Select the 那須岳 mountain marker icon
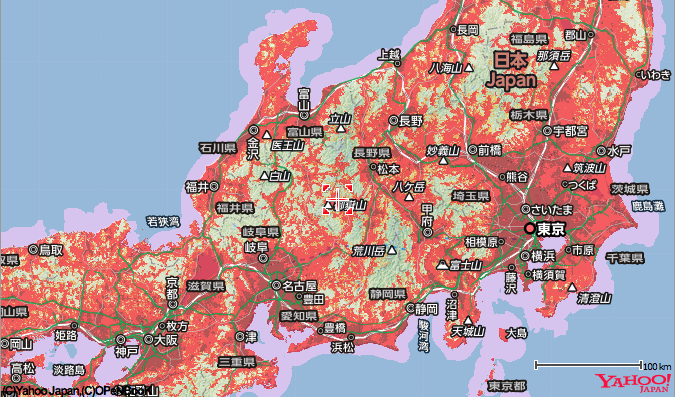The height and width of the screenshot is (397, 675). (x=554, y=66)
